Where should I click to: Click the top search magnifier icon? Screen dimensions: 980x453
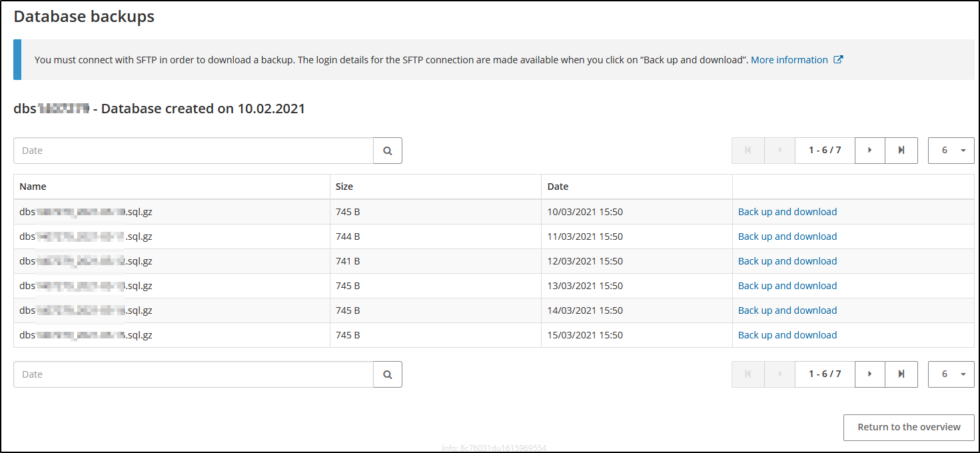(388, 151)
